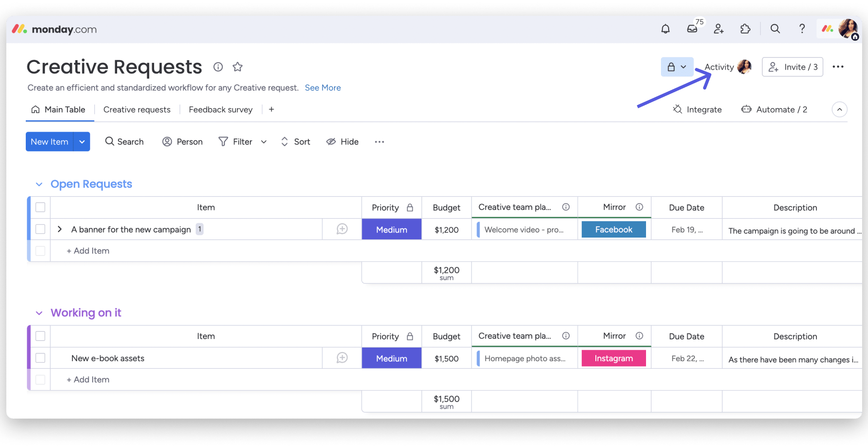Open the Integrate panel

point(697,109)
